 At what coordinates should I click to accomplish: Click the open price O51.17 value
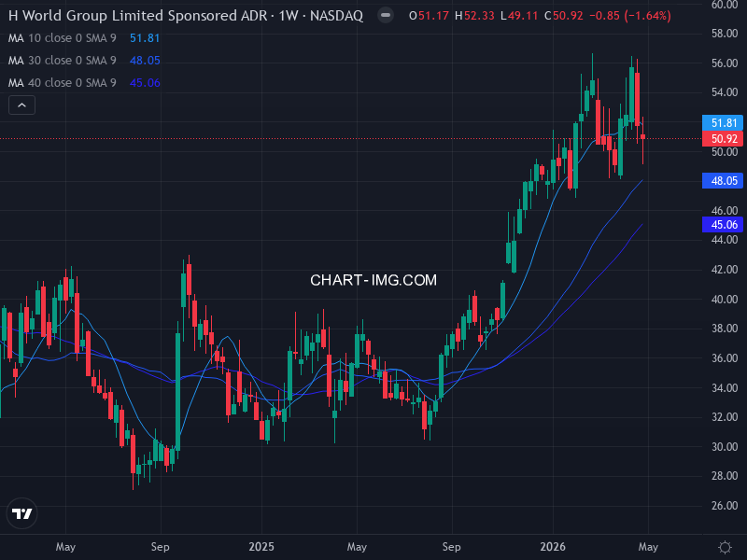tap(429, 16)
